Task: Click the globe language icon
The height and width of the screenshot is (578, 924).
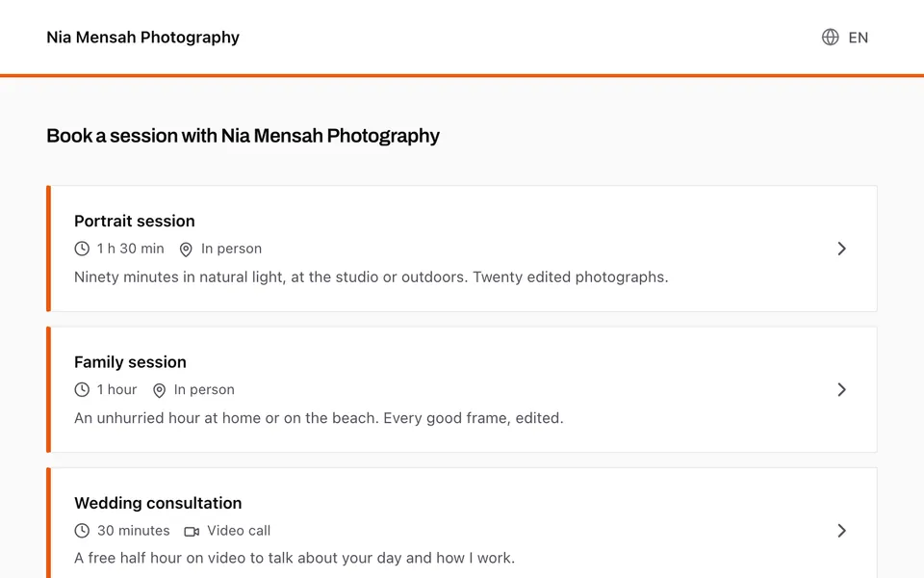Action: click(831, 38)
